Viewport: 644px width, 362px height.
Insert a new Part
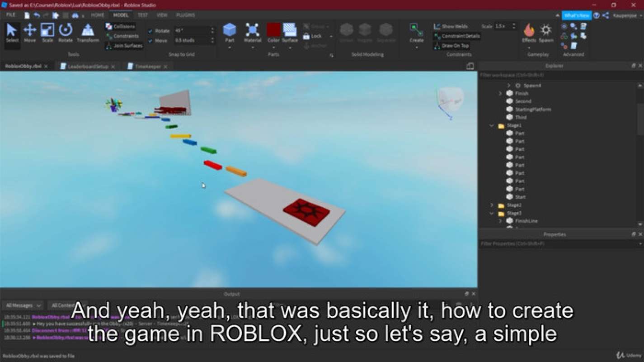point(230,32)
